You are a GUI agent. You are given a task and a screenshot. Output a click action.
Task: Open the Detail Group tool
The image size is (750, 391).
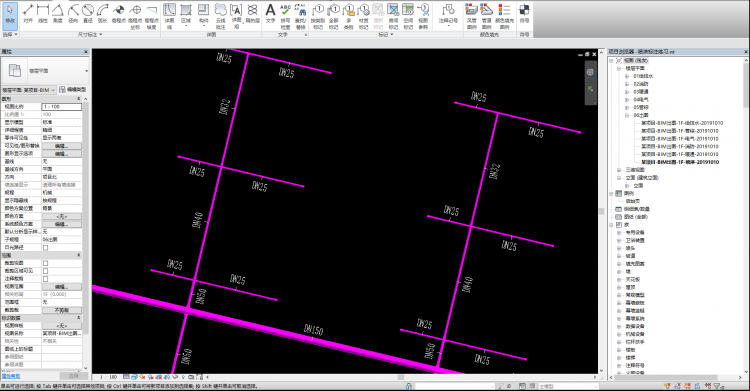[x=236, y=16]
